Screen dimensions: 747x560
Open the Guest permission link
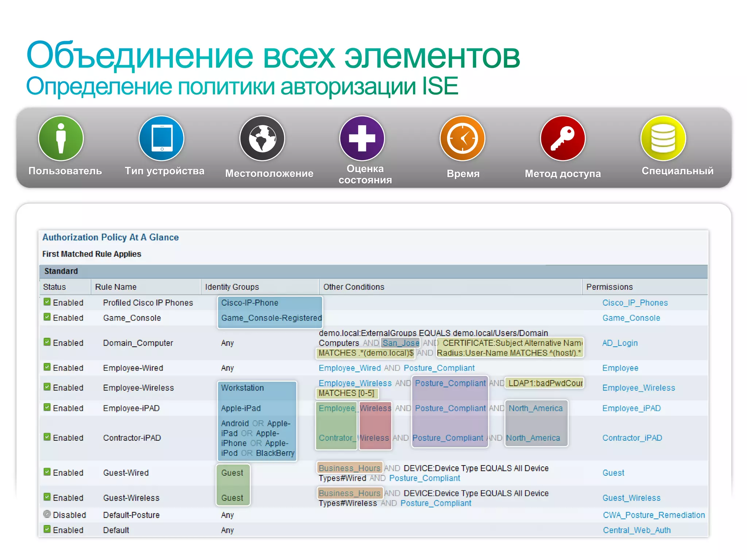(x=613, y=473)
